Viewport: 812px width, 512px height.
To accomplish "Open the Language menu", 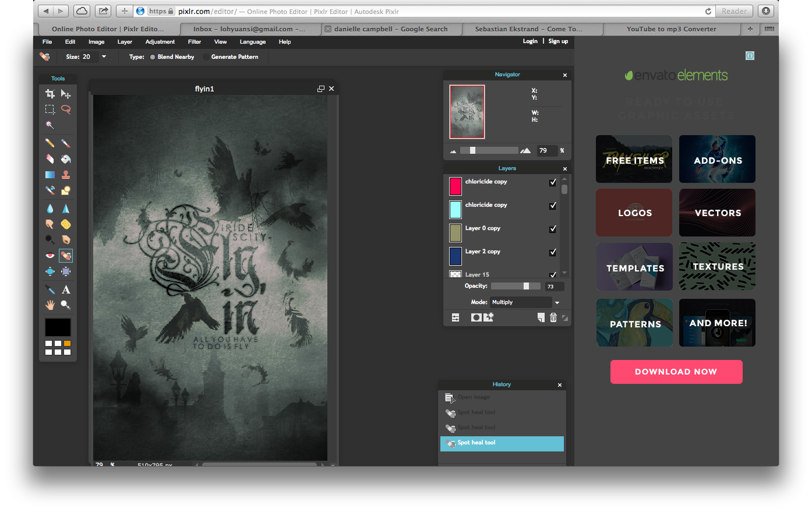I will pos(253,42).
